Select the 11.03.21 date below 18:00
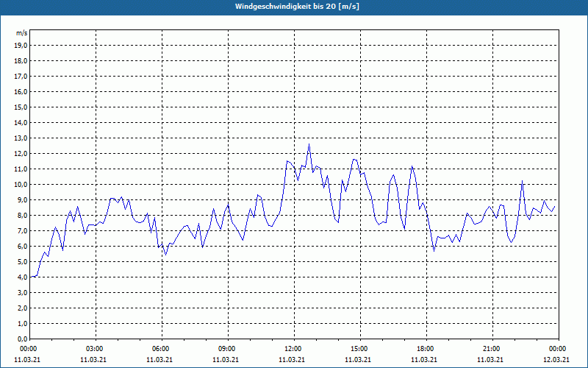The image size is (588, 368). (x=424, y=360)
